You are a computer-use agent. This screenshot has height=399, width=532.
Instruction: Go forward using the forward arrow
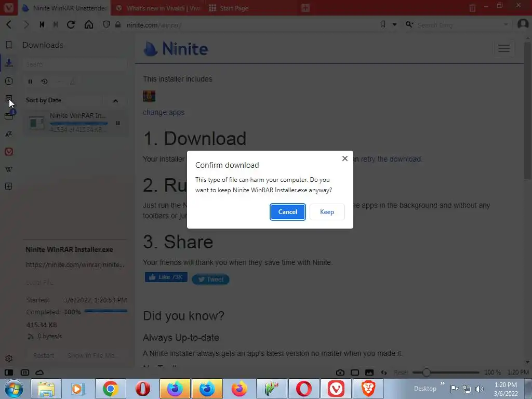pos(26,25)
